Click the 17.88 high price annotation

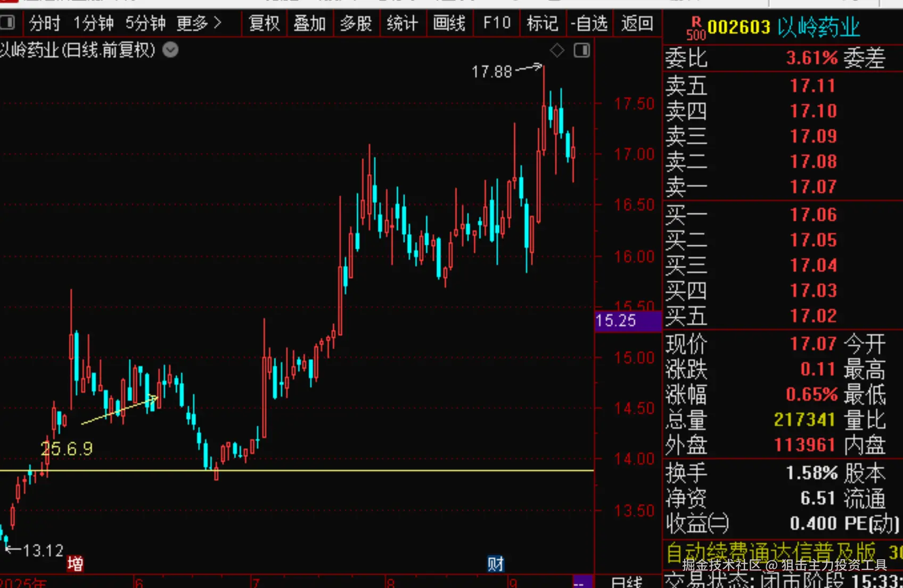[x=491, y=71]
